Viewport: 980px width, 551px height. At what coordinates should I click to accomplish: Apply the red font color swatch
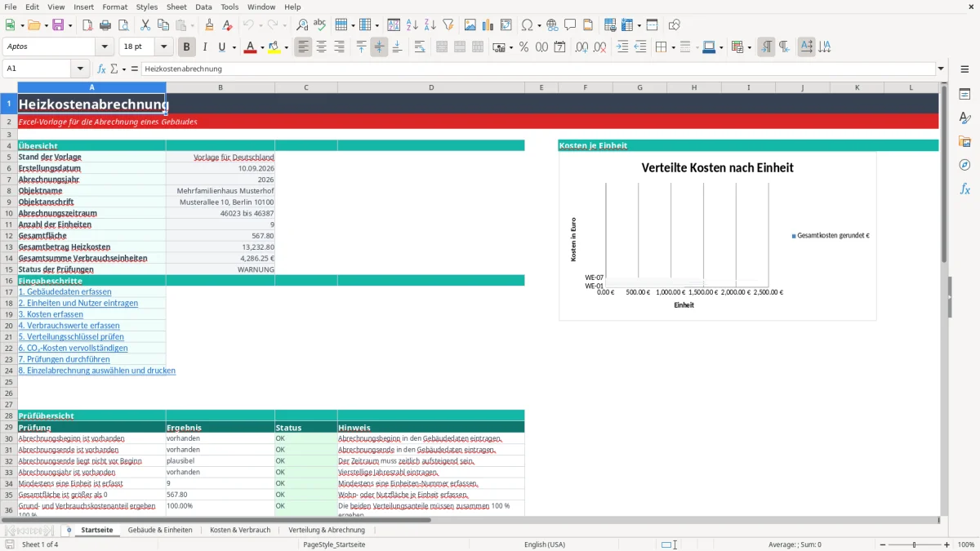pyautogui.click(x=250, y=47)
